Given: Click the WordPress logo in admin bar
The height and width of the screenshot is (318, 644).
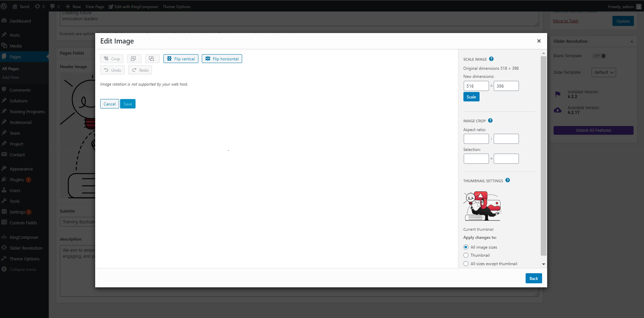Looking at the screenshot, I should pos(4,6).
